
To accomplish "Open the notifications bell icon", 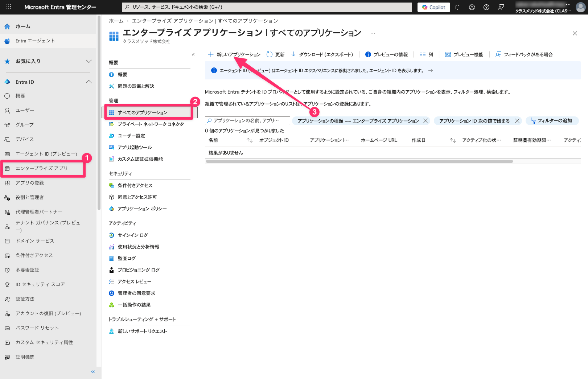I will tap(457, 7).
